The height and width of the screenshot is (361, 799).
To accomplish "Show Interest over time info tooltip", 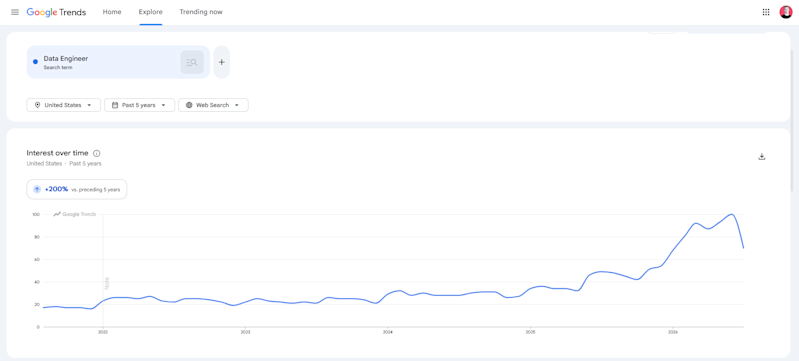I will point(97,153).
